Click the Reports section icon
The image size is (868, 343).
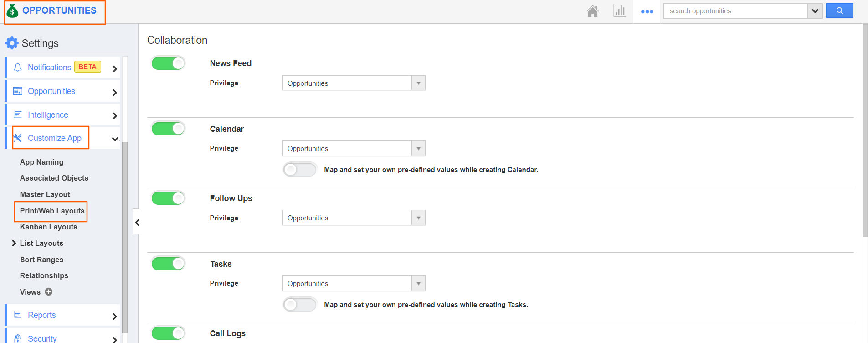pyautogui.click(x=18, y=315)
